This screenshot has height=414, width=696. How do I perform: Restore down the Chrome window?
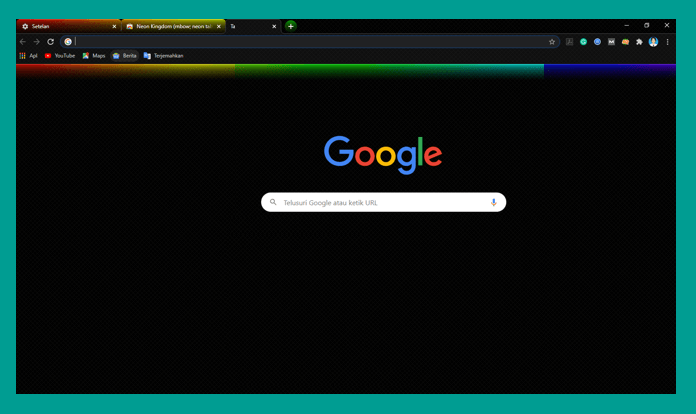pos(647,26)
